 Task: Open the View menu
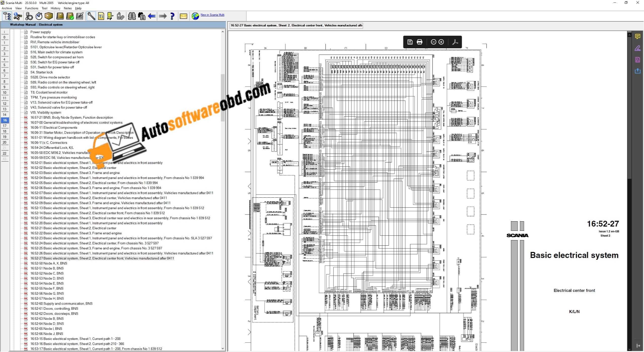pos(18,8)
